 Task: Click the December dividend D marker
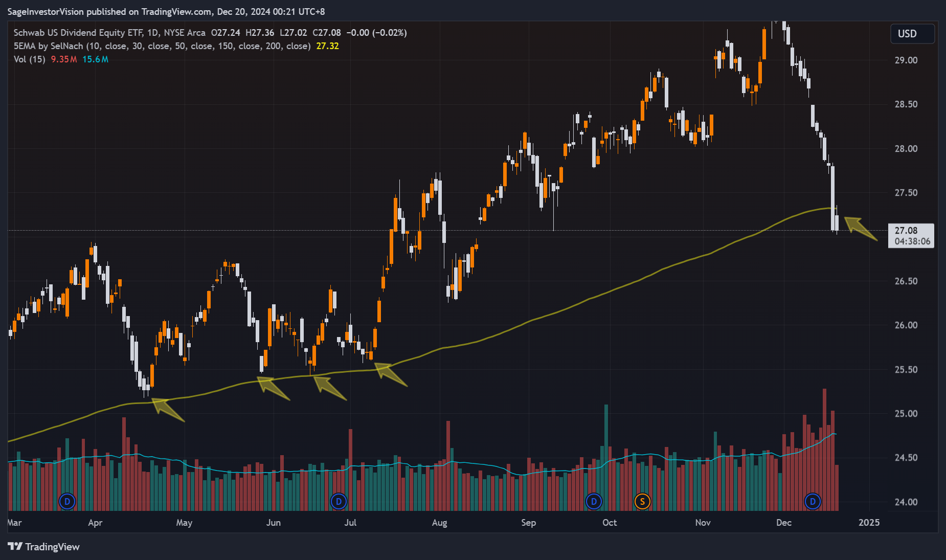pos(813,501)
